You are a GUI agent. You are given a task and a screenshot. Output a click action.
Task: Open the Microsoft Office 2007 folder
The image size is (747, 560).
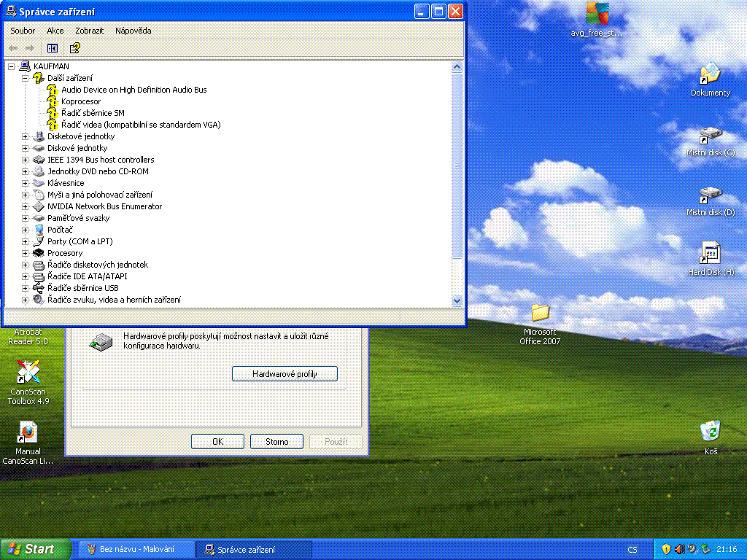pyautogui.click(x=540, y=314)
